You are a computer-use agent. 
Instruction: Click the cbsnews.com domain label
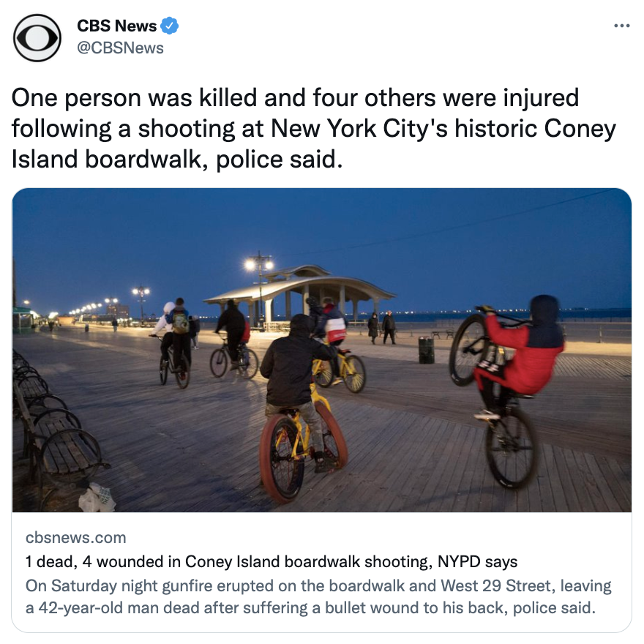pyautogui.click(x=76, y=538)
